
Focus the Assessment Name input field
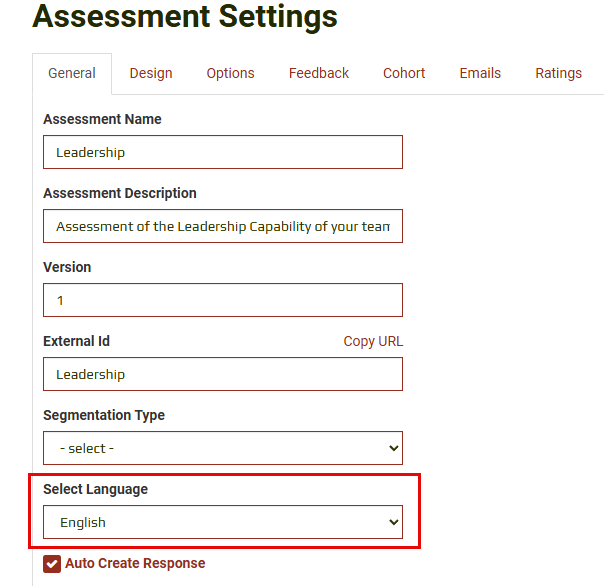(x=223, y=152)
